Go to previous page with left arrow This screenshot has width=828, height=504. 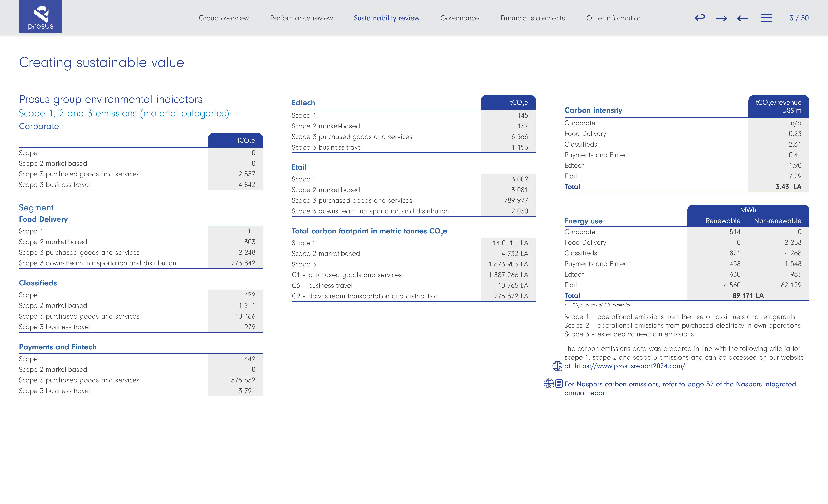[x=743, y=19]
